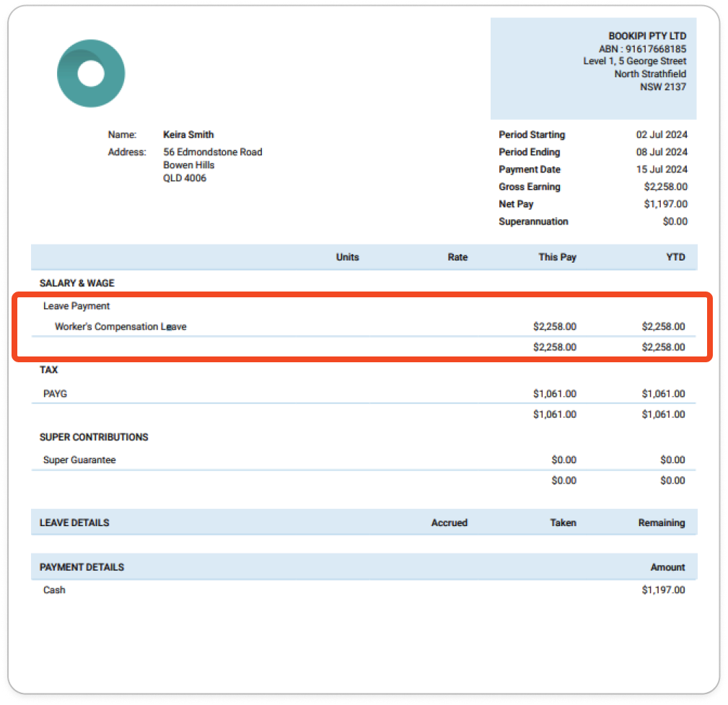Click the address line 56 Edmondstone Road
Viewport: 728px width, 705px height.
point(213,152)
